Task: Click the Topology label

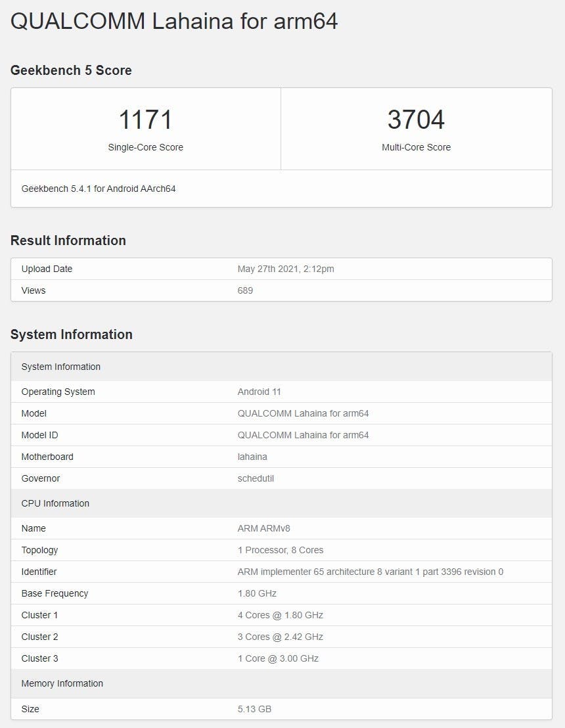Action: (x=39, y=550)
